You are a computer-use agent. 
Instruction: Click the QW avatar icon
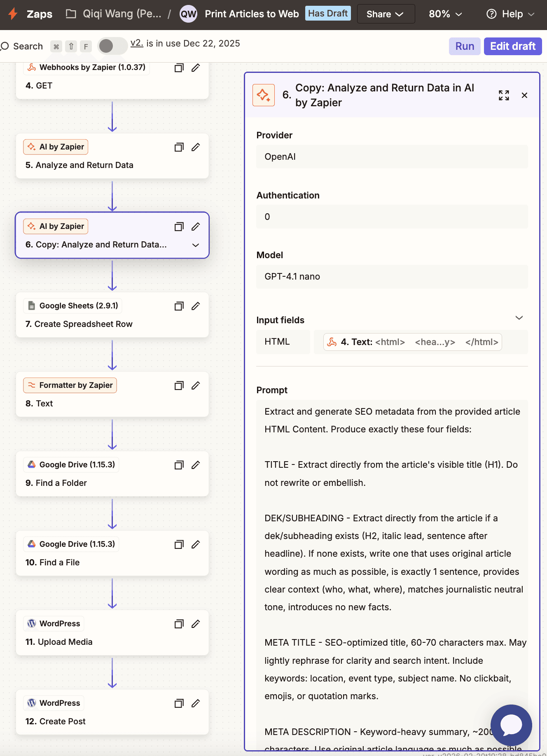pos(188,14)
